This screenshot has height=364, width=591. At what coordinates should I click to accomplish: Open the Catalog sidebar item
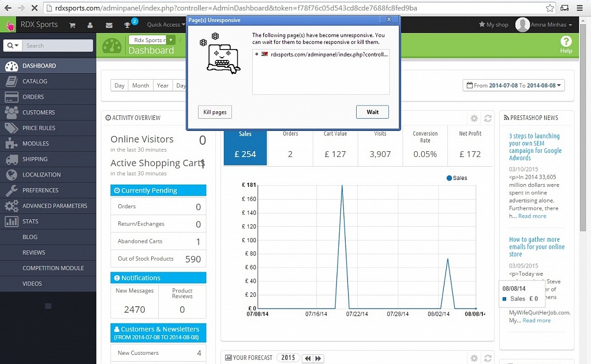(x=48, y=81)
